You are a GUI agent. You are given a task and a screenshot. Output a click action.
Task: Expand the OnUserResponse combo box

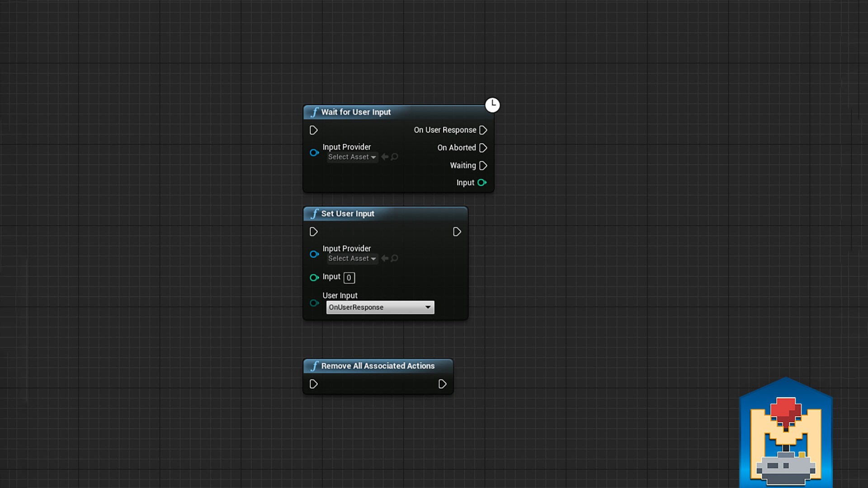380,307
